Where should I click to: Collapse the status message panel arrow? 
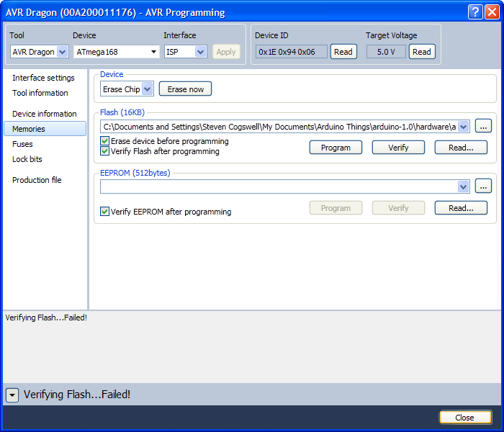point(12,395)
